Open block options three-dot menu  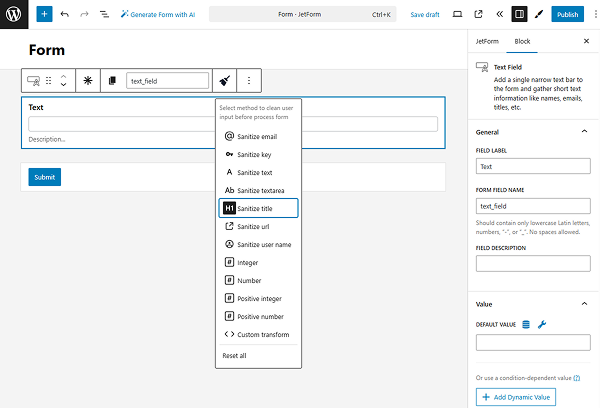click(249, 80)
